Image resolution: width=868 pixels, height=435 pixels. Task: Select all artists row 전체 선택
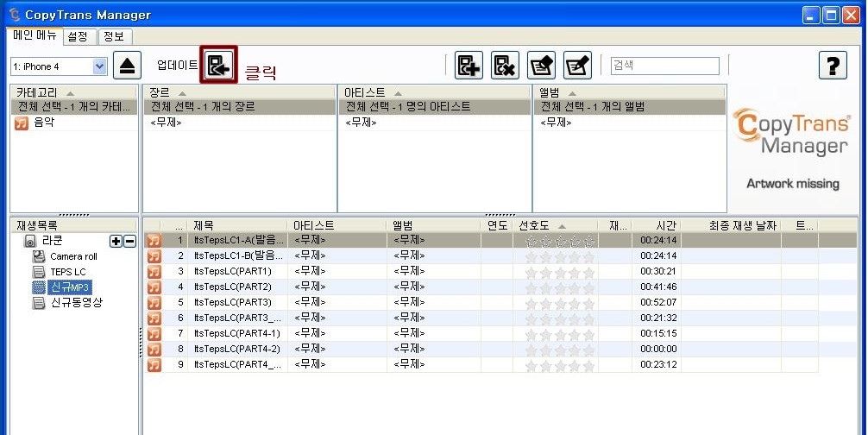click(435, 107)
